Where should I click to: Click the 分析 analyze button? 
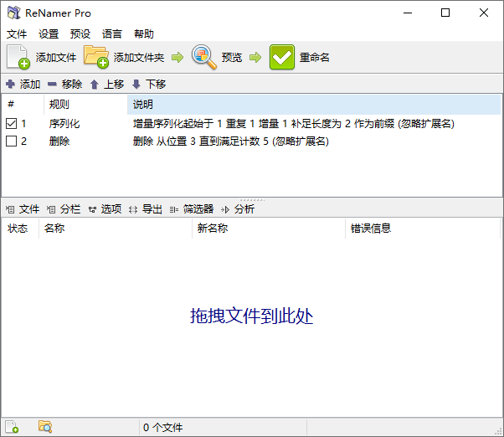click(x=238, y=209)
